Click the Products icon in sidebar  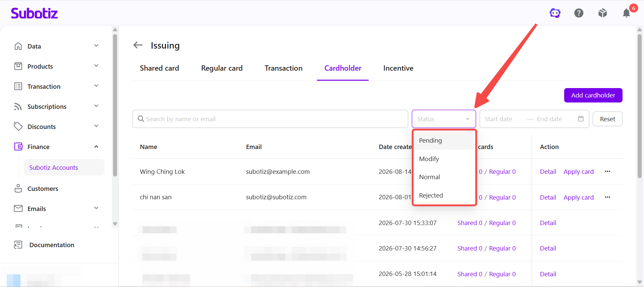click(18, 66)
